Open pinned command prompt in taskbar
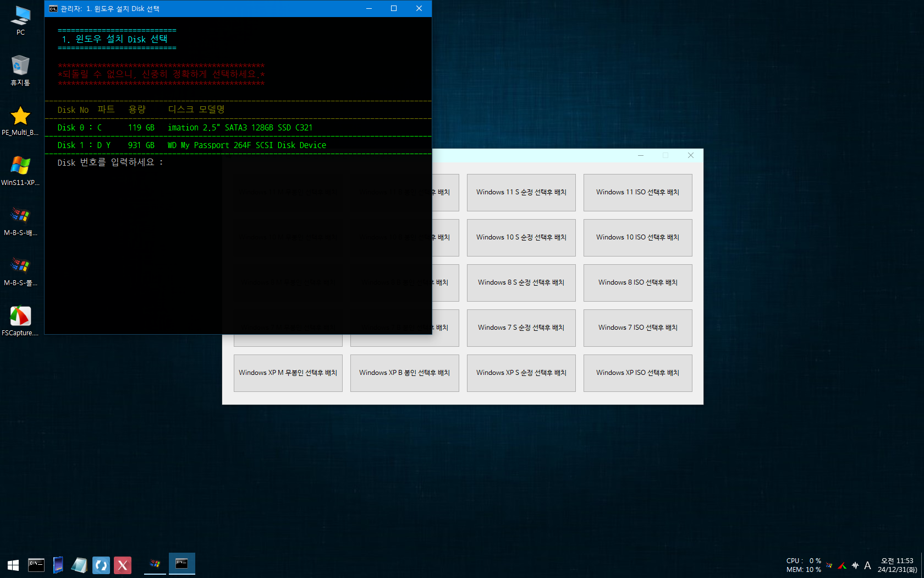The image size is (924, 578). [x=36, y=565]
